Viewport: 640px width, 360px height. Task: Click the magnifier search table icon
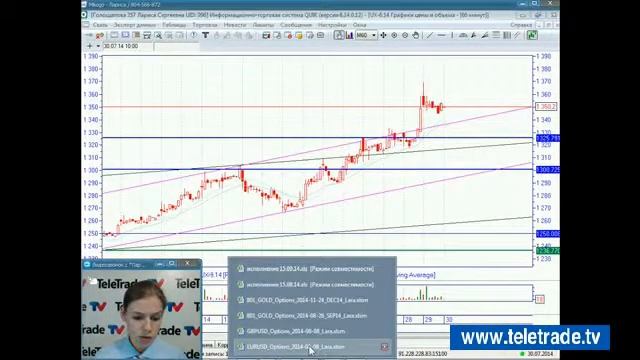tap(158, 36)
